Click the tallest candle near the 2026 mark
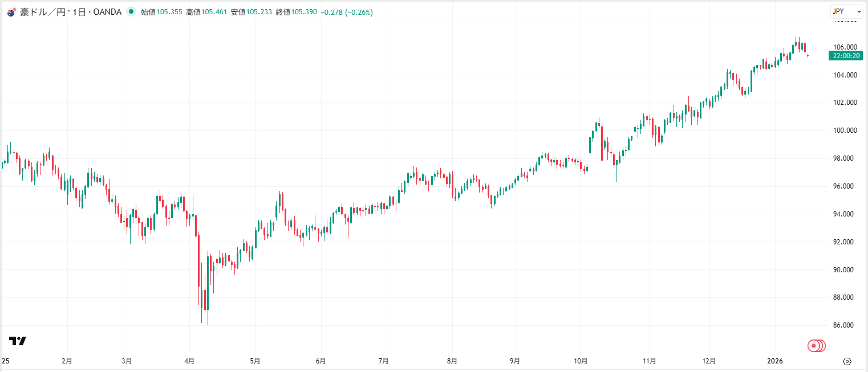 (798, 44)
